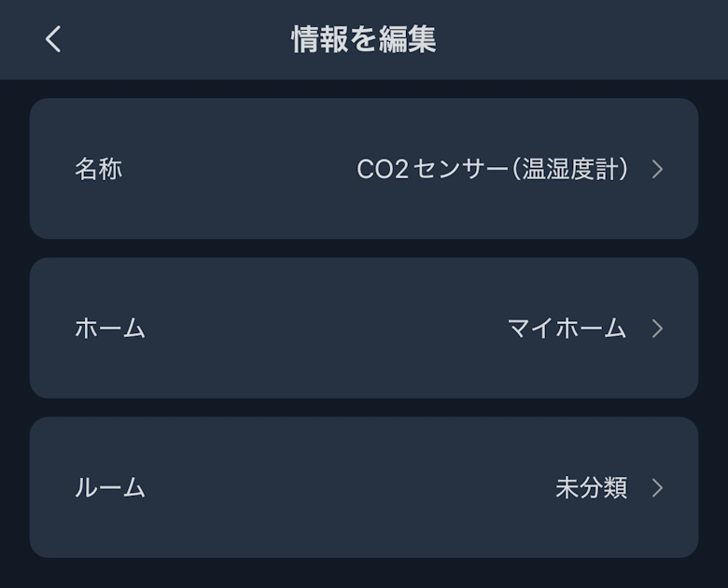Select the ルーム label text
728x588 pixels.
[x=110, y=488]
